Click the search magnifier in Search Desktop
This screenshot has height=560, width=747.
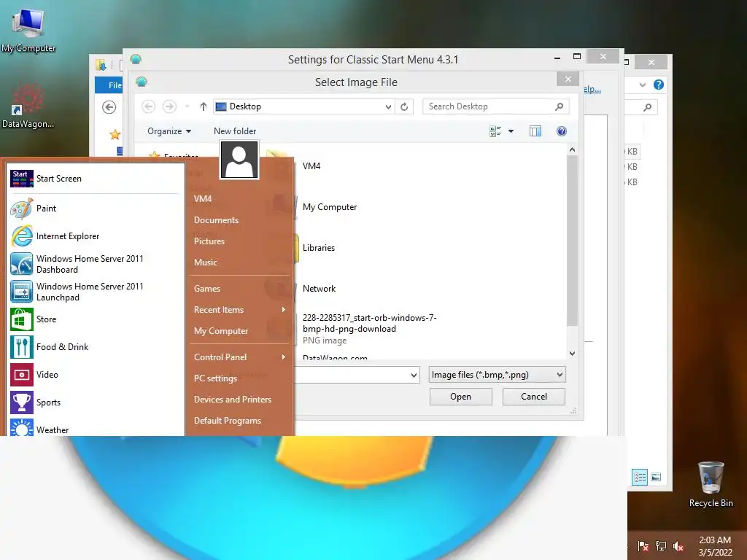click(x=560, y=106)
